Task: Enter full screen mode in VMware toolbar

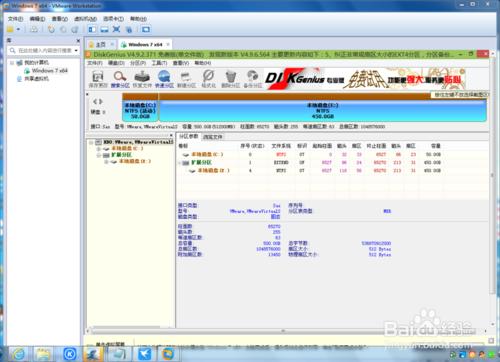Action: point(116,29)
